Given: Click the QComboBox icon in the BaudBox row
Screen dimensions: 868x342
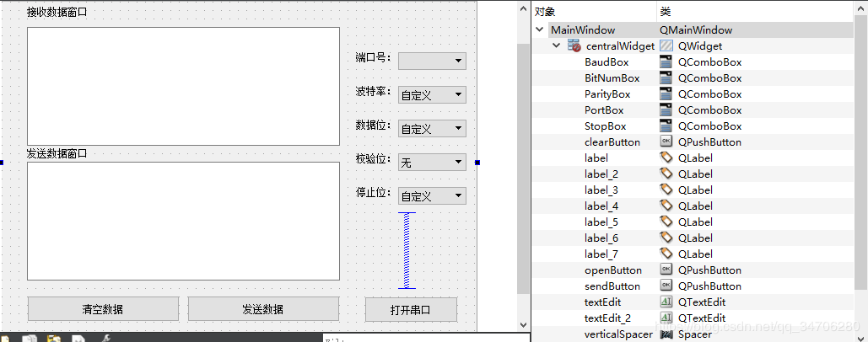Looking at the screenshot, I should click(666, 61).
